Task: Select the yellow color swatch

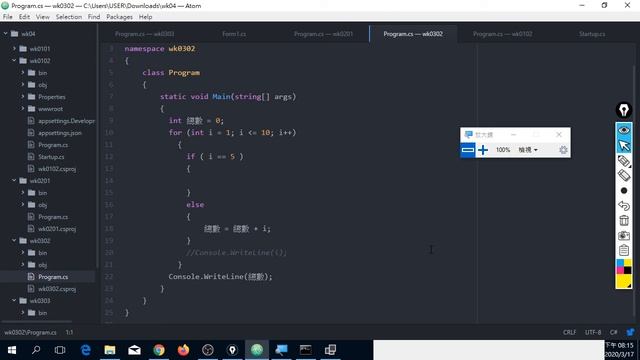Action: pos(624,281)
